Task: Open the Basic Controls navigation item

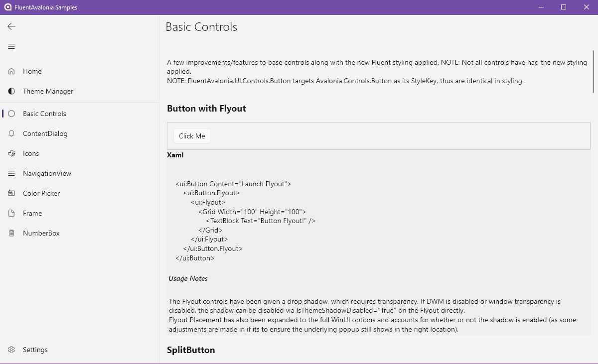Action: [80, 114]
